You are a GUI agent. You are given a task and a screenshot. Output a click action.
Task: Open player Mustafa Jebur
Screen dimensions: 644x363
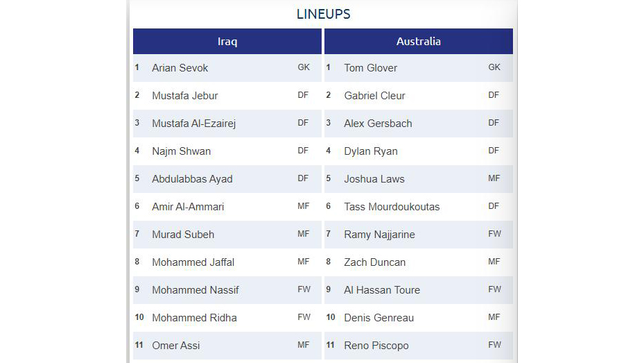(x=185, y=96)
